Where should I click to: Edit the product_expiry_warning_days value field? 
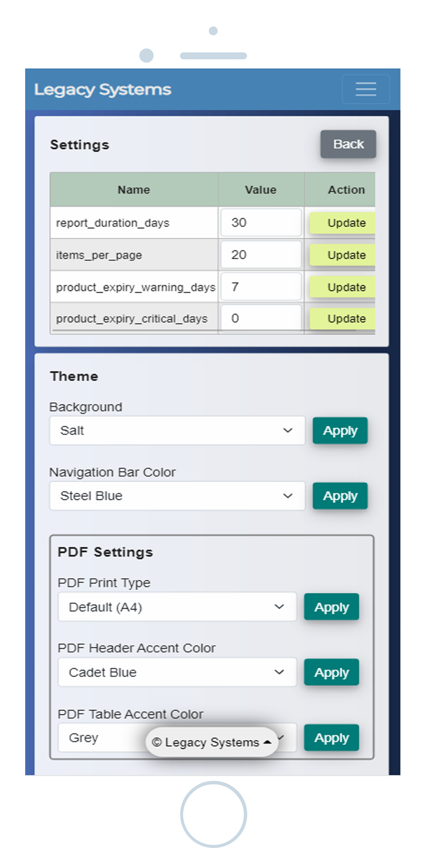click(261, 287)
